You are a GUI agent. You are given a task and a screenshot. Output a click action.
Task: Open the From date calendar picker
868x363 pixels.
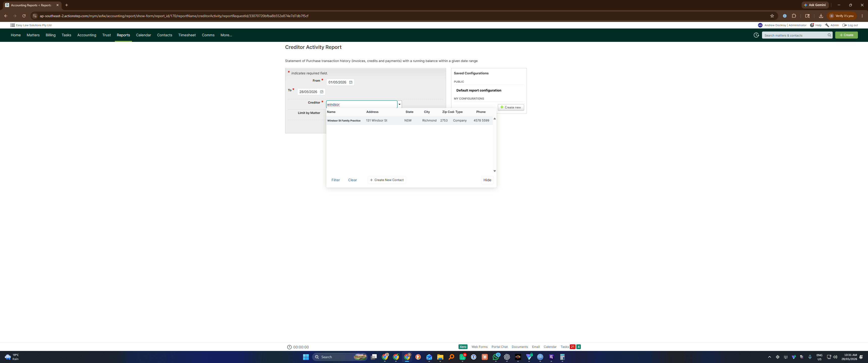click(x=350, y=82)
